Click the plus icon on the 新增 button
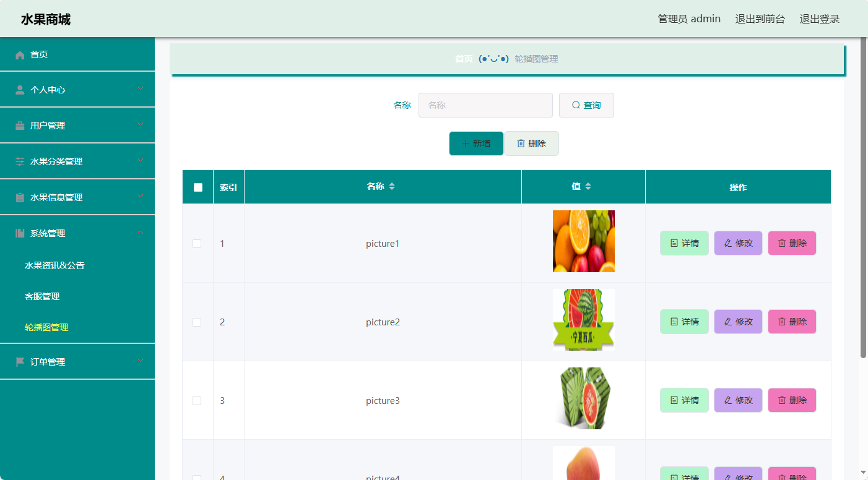 pos(465,143)
